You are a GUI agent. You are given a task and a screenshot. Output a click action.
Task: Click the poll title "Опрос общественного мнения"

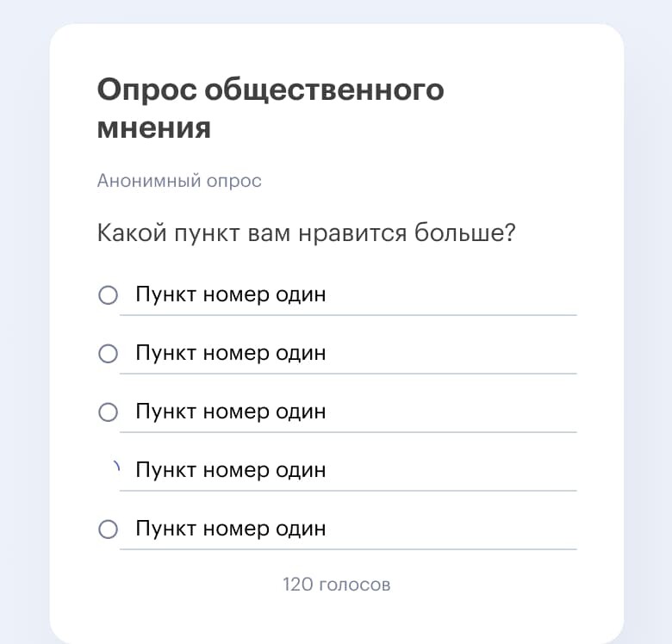271,108
